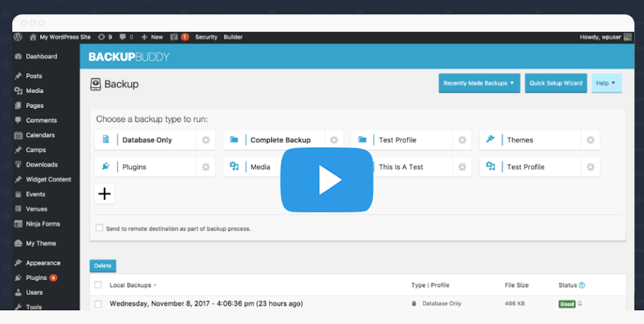This screenshot has width=644, height=324.
Task: Open the Help dropdown
Action: (x=606, y=83)
